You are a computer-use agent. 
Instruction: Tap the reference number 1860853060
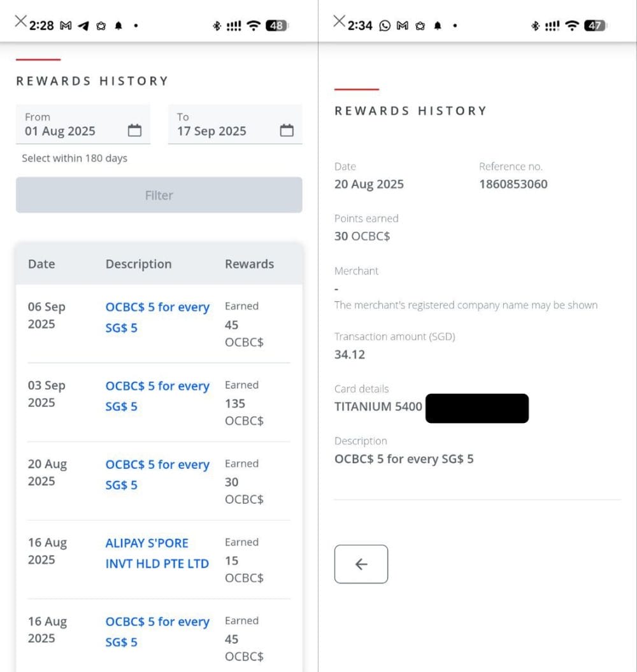tap(513, 184)
